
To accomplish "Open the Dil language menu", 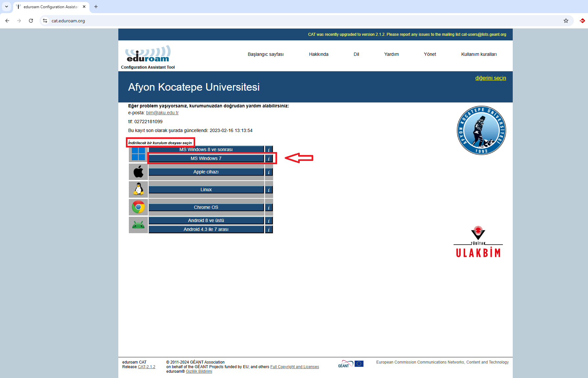I will (x=356, y=54).
